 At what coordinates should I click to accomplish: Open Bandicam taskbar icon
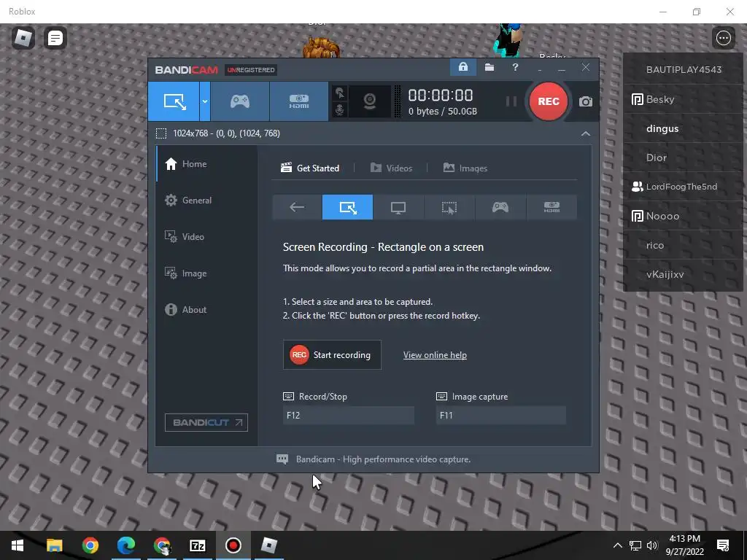point(233,545)
